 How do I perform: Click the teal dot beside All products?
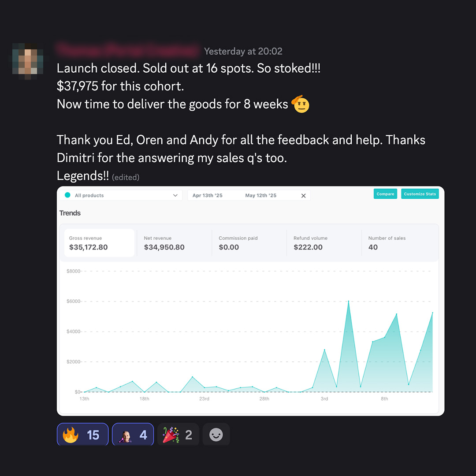(x=68, y=195)
